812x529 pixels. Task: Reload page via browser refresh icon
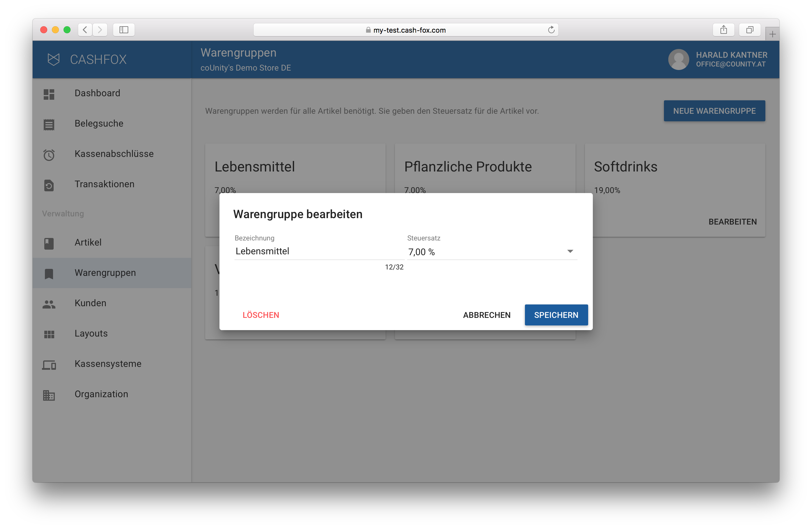point(551,30)
